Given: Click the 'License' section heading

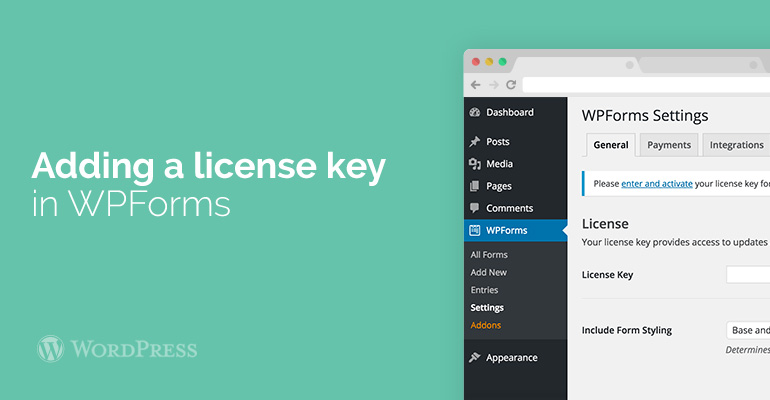Looking at the screenshot, I should [x=605, y=224].
